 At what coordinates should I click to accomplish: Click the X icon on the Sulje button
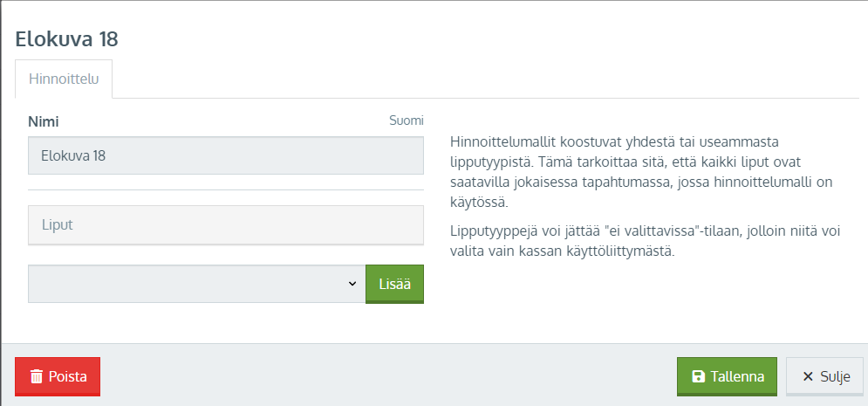(x=808, y=377)
